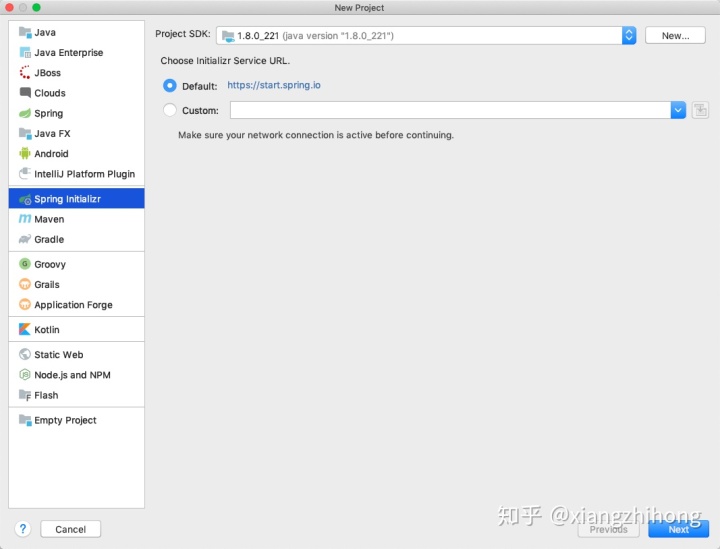Click the green window zoom button

(x=36, y=7)
